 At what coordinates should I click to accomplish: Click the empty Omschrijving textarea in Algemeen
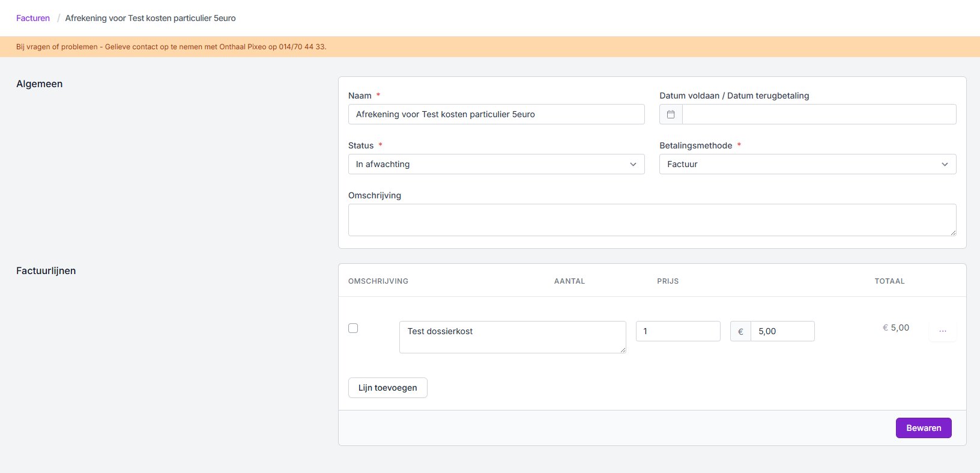pyautogui.click(x=652, y=220)
